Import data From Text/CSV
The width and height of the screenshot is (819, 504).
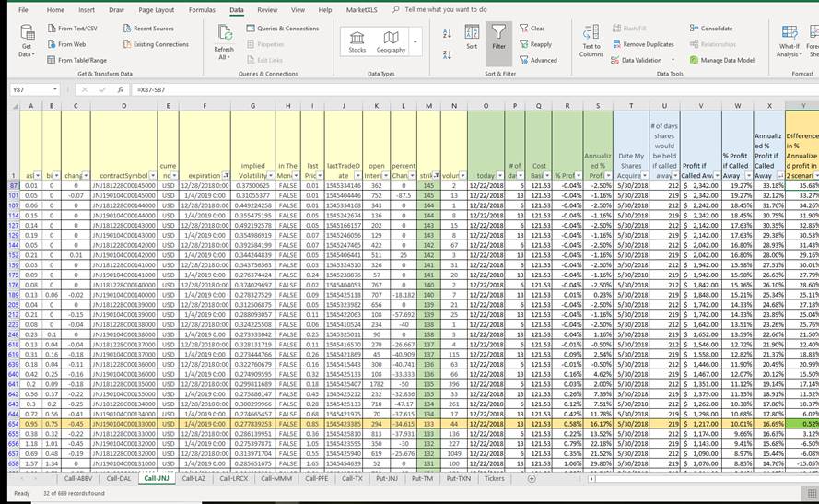point(72,29)
